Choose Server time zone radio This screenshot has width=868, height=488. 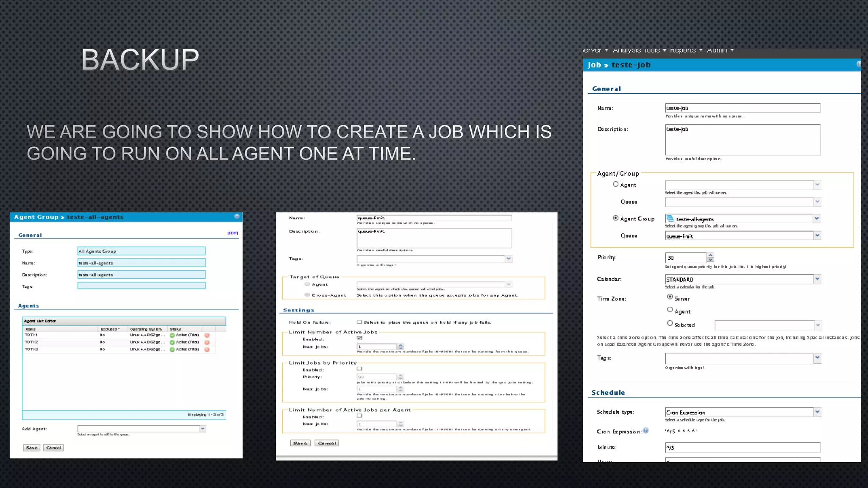670,297
